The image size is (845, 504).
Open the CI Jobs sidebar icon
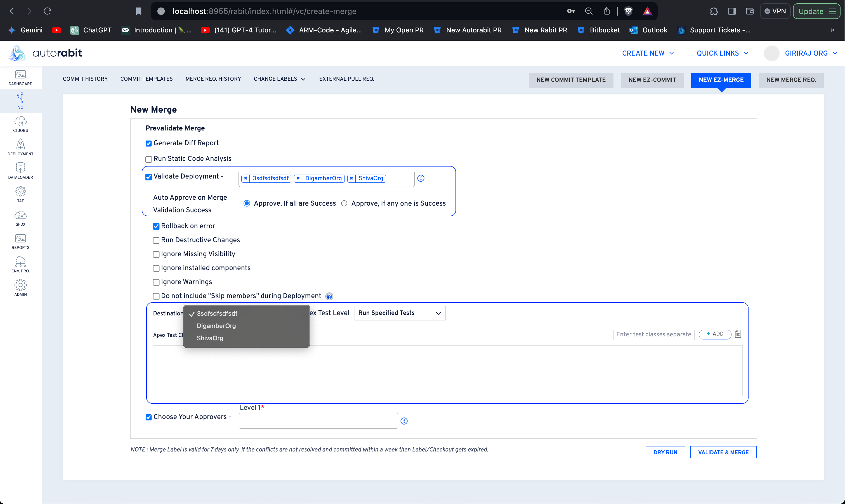(20, 124)
